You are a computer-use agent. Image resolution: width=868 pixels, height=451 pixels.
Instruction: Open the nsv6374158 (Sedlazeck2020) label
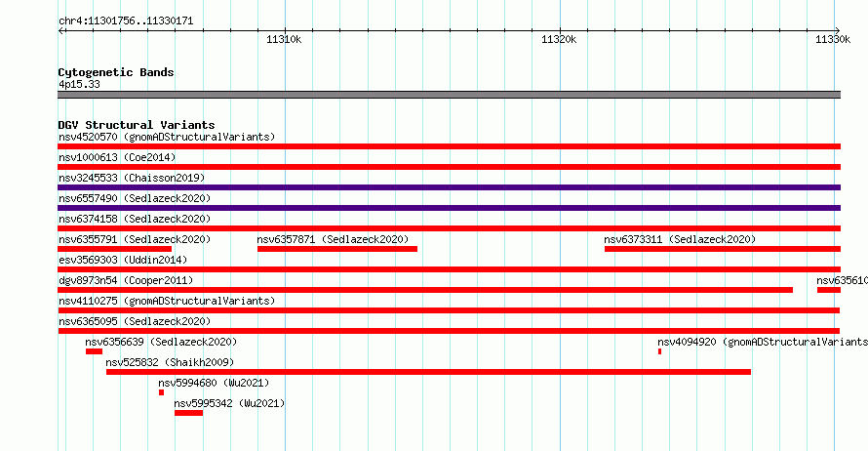(135, 219)
